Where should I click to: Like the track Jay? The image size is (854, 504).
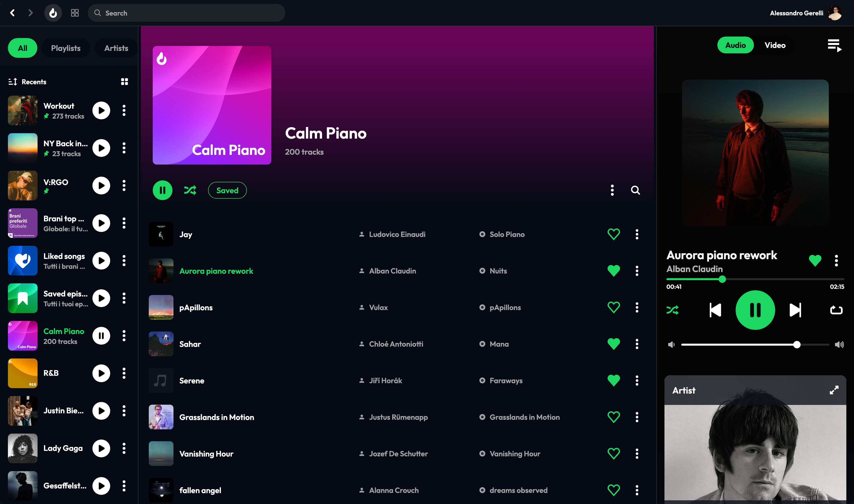click(614, 234)
